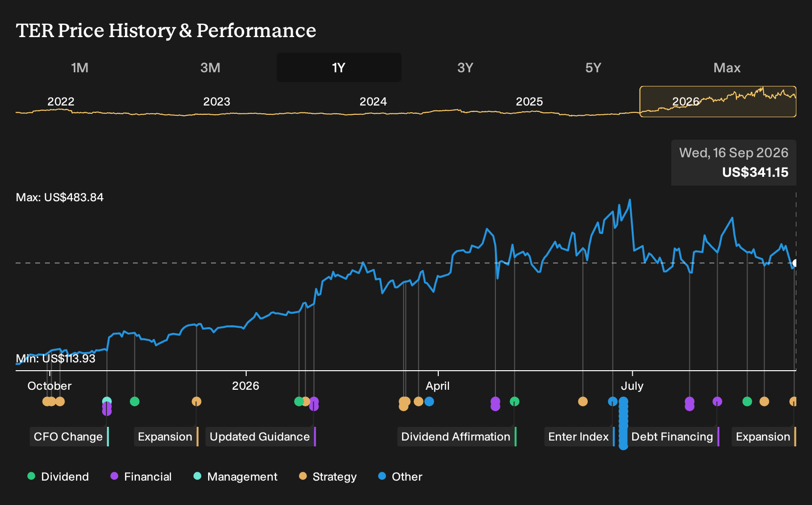Click purple Financial marker above Updated Guidance label

(314, 401)
